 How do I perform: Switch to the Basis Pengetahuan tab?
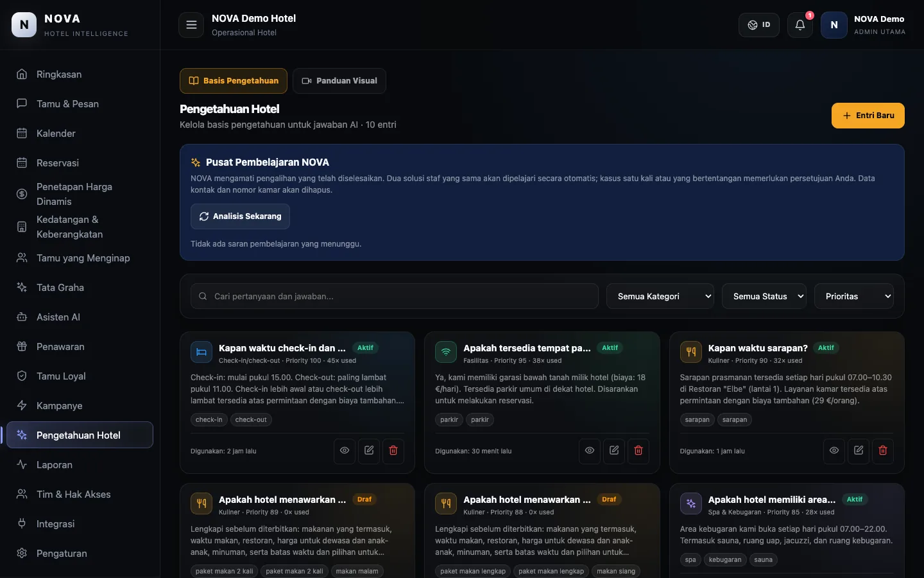point(234,81)
